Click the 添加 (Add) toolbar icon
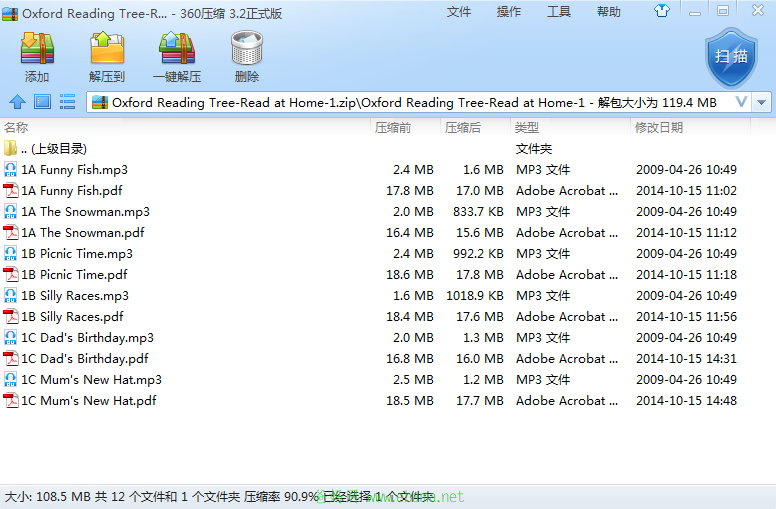The image size is (776, 509). coord(37,49)
